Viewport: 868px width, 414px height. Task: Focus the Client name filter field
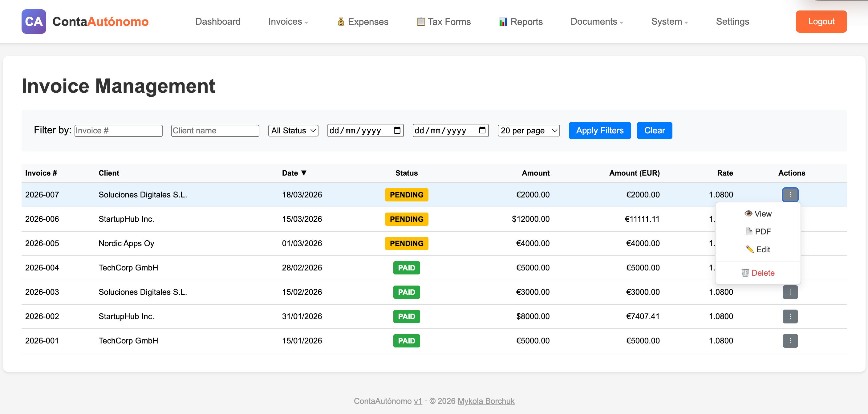point(215,130)
